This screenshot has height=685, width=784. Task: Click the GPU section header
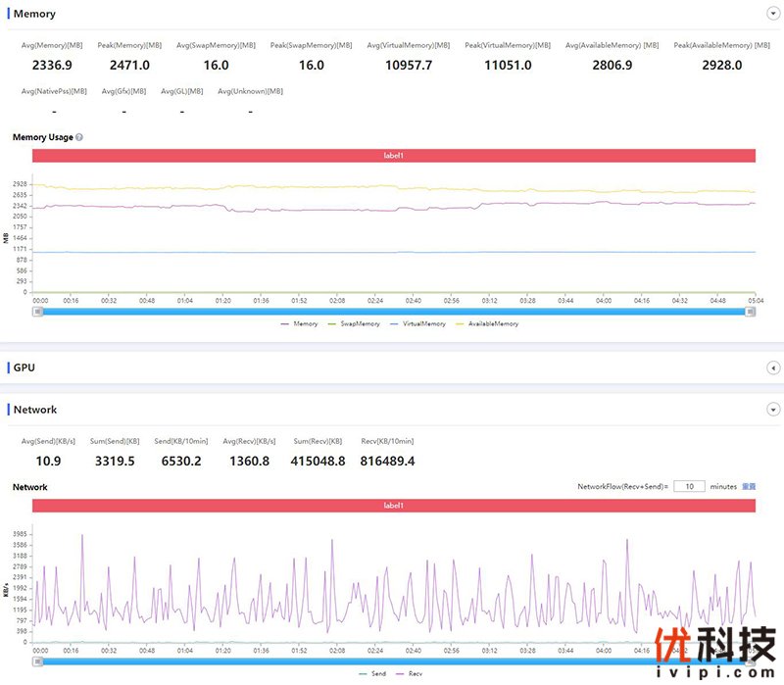tap(24, 367)
